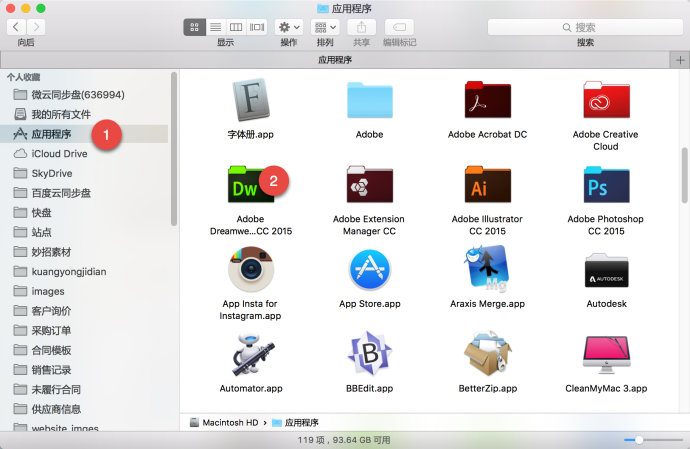This screenshot has height=449, width=690.
Task: Click the 搜索 search field
Action: pyautogui.click(x=585, y=27)
